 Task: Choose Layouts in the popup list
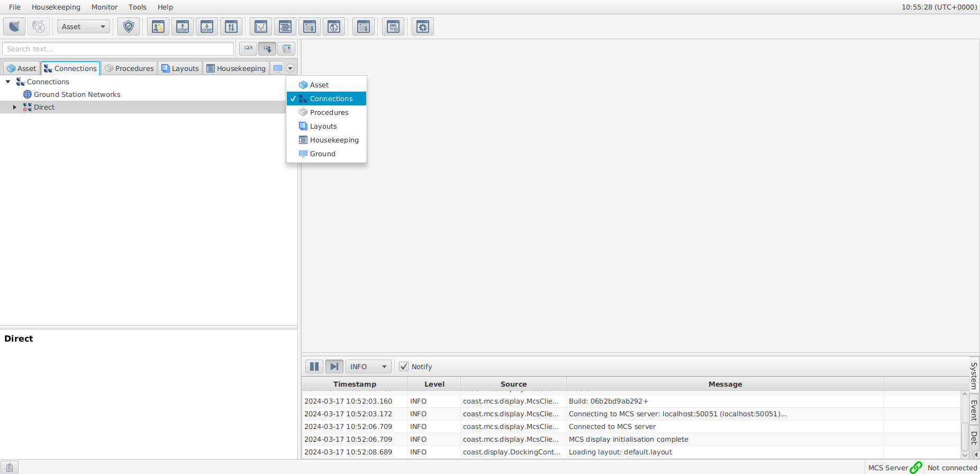point(326,126)
